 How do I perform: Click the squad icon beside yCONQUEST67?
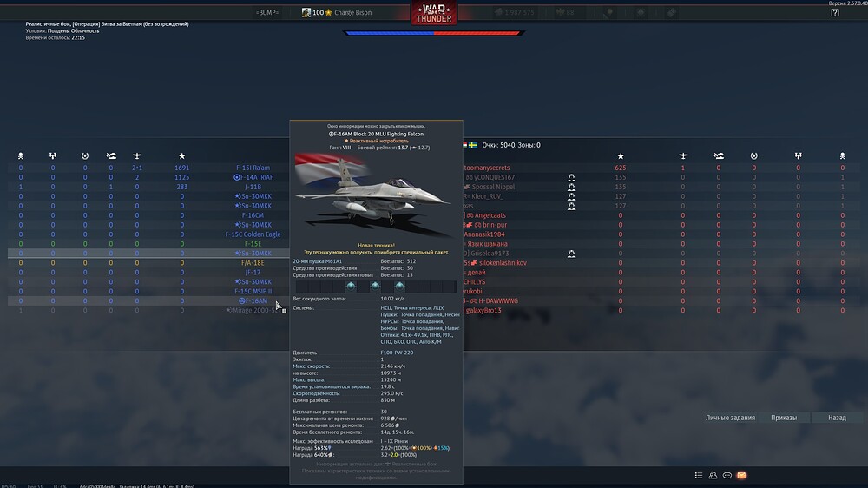[571, 177]
